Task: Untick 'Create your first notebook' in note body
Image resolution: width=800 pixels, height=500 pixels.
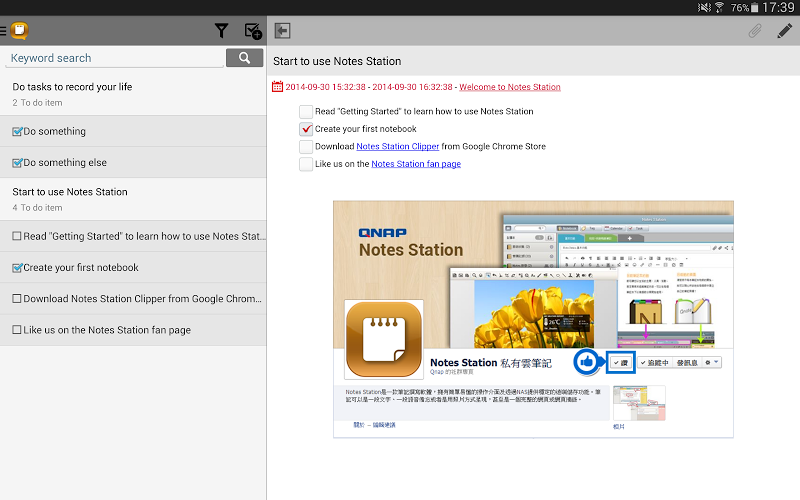Action: pos(306,129)
